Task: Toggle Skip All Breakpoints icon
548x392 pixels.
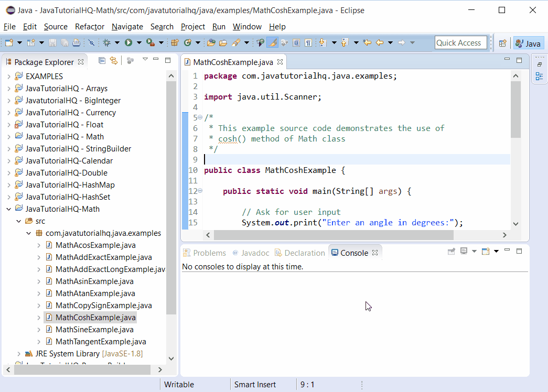Action: [92, 42]
